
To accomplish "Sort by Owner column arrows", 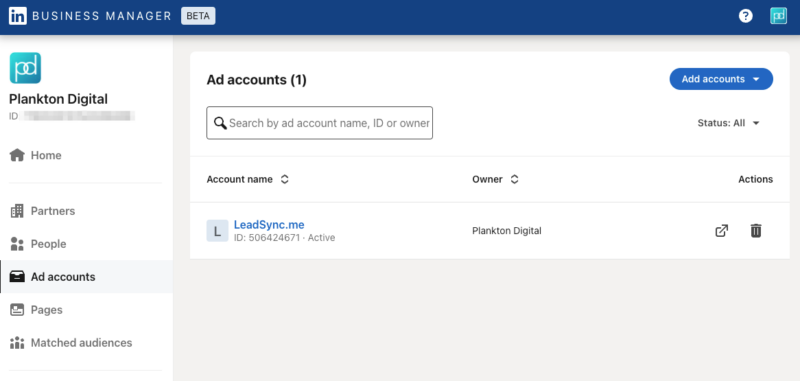I will pyautogui.click(x=514, y=180).
